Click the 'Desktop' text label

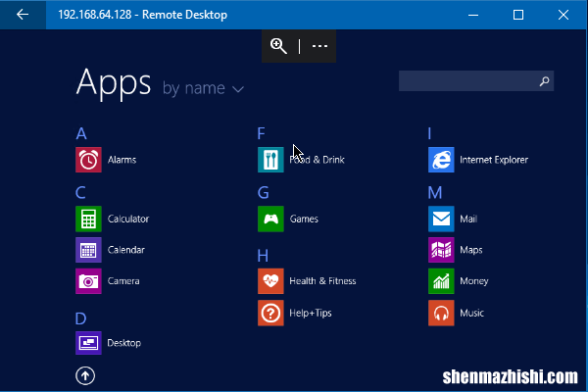point(124,343)
